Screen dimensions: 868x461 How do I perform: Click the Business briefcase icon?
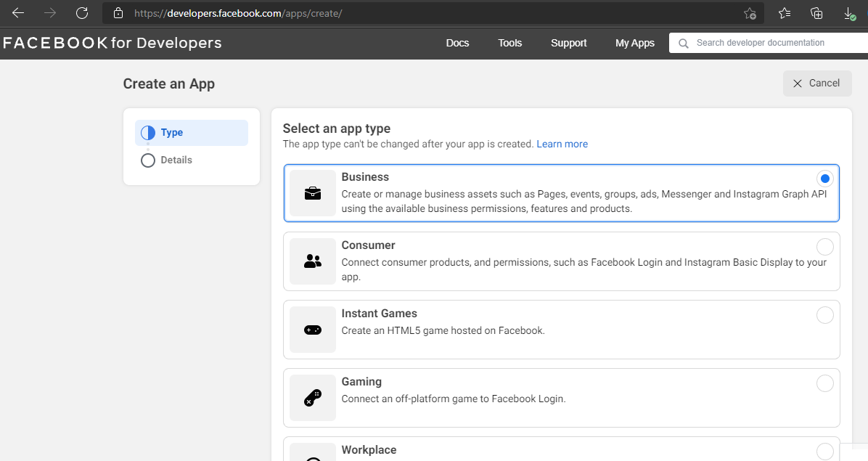click(313, 193)
